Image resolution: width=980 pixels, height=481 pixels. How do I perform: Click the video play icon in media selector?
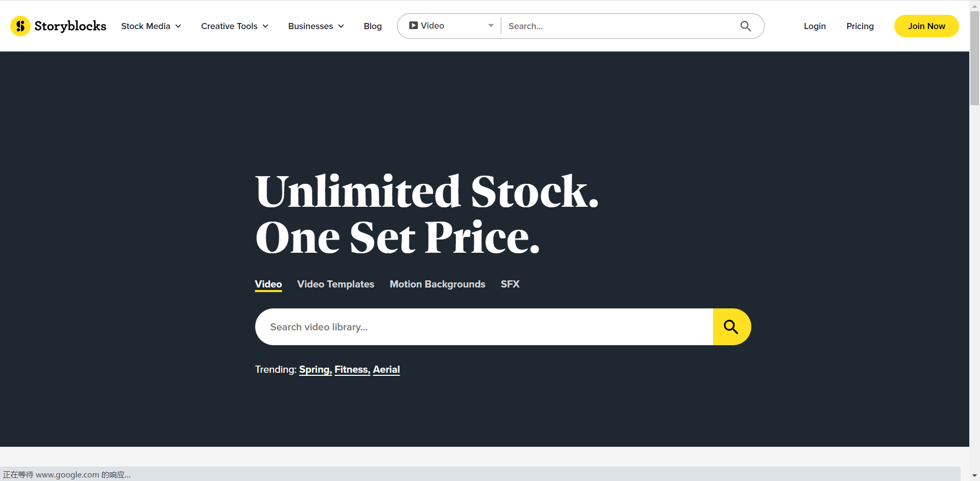tap(413, 26)
